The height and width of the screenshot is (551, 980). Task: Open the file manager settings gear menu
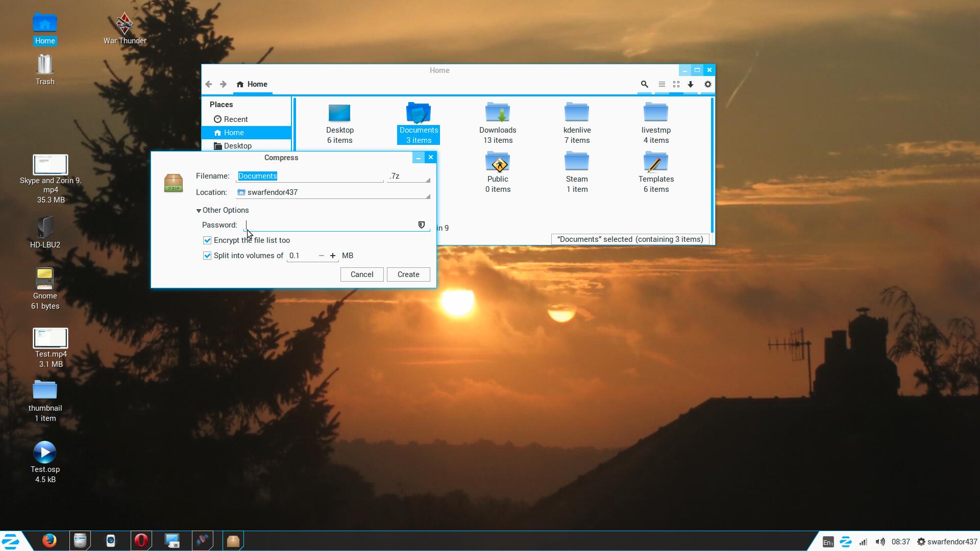[707, 85]
